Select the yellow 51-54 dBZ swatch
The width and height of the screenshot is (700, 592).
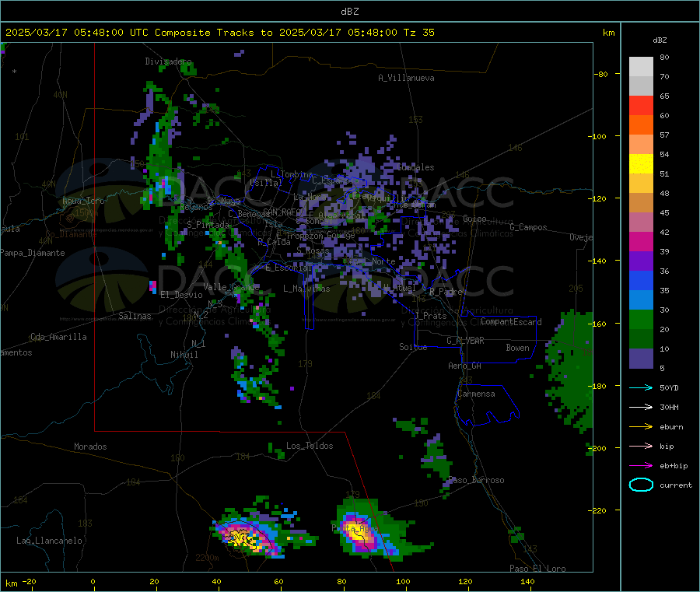tap(641, 164)
